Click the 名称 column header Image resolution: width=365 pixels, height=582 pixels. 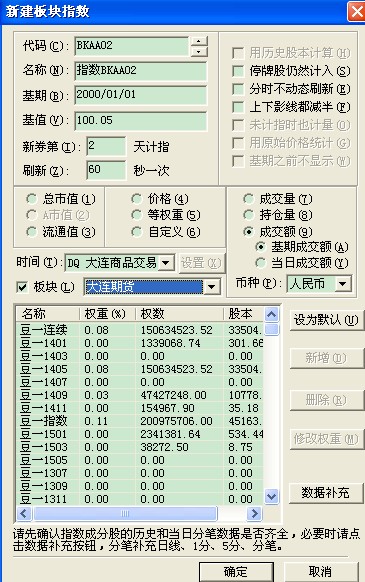coord(48,314)
